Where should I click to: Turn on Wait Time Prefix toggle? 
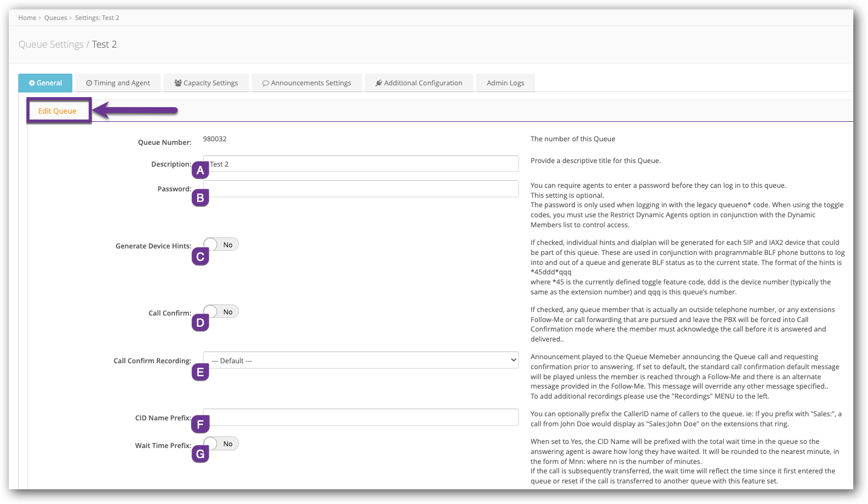pyautogui.click(x=221, y=443)
